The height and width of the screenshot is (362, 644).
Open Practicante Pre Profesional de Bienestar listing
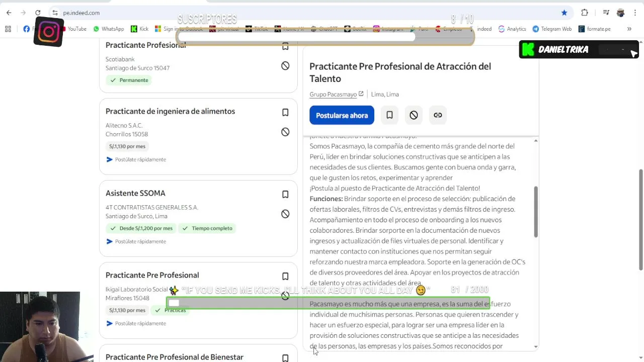(x=174, y=357)
